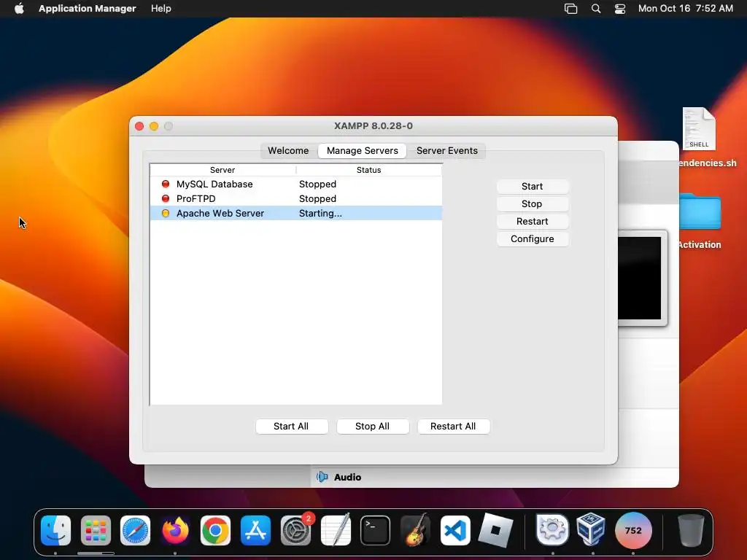Open VirtualBox from the dock

591,529
